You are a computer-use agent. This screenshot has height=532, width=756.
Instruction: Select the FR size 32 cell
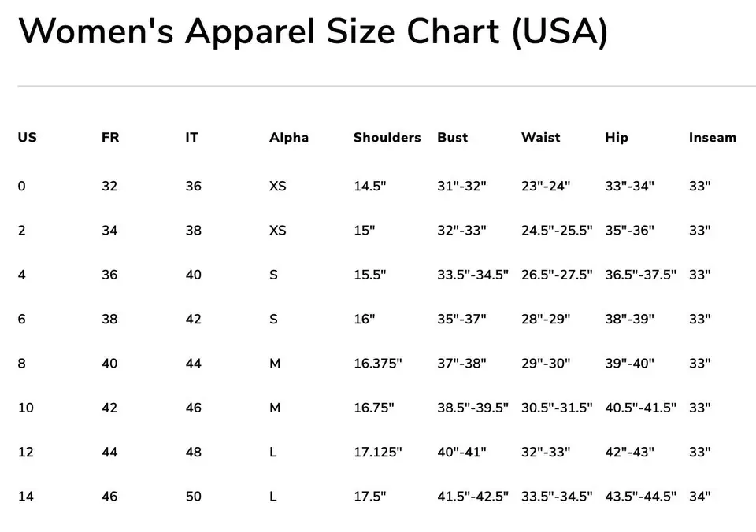click(109, 187)
